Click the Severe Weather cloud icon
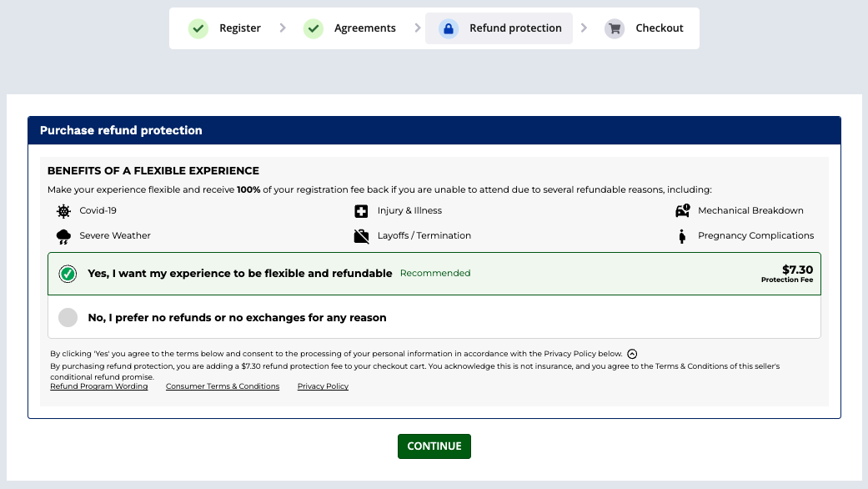This screenshot has height=489, width=868. 63,236
